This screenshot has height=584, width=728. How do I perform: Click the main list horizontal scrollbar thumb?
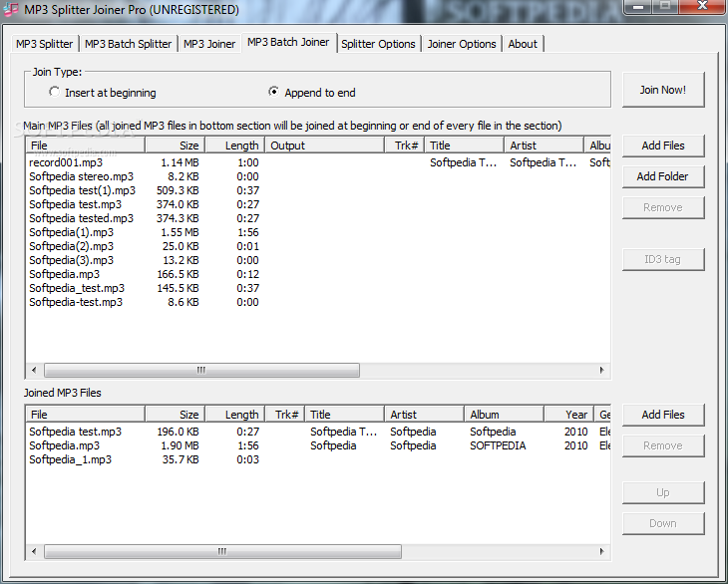[x=201, y=370]
